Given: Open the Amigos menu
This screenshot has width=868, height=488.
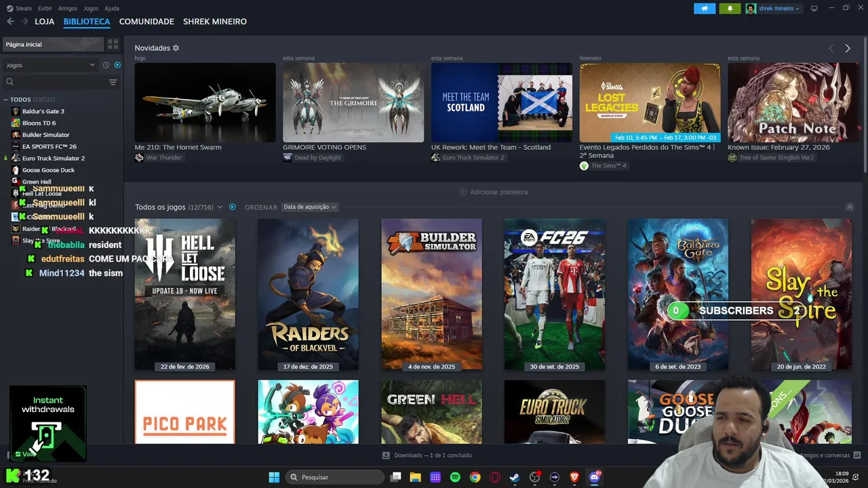Looking at the screenshot, I should [x=68, y=8].
